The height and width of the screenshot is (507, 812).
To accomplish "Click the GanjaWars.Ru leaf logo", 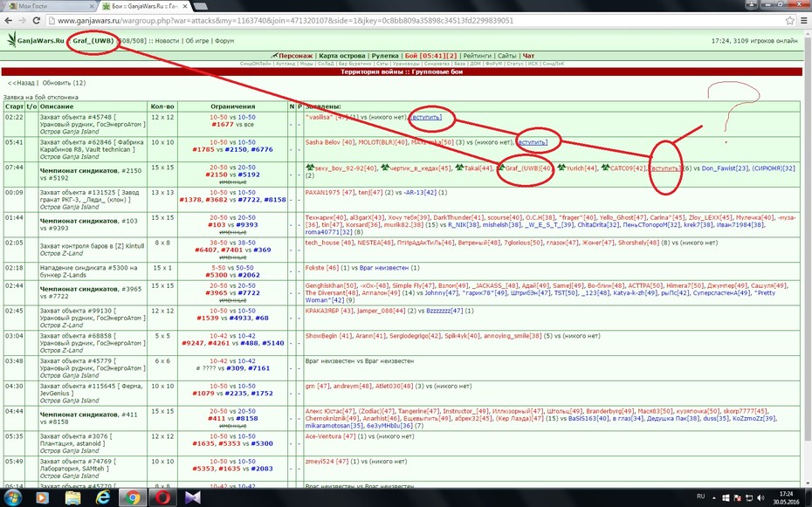I will (11, 39).
